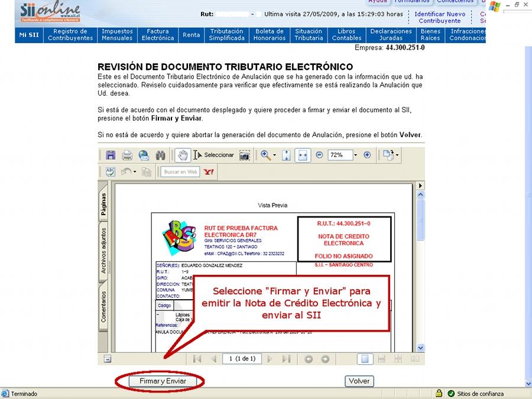Screen dimensions: 532x399
Task: Enable single page layout view
Action: click(x=365, y=358)
